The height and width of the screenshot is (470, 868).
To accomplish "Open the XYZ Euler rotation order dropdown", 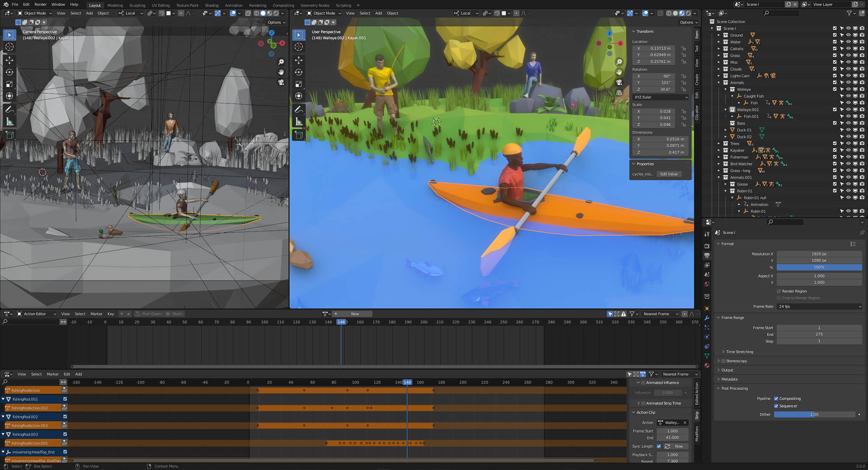I will pyautogui.click(x=659, y=97).
